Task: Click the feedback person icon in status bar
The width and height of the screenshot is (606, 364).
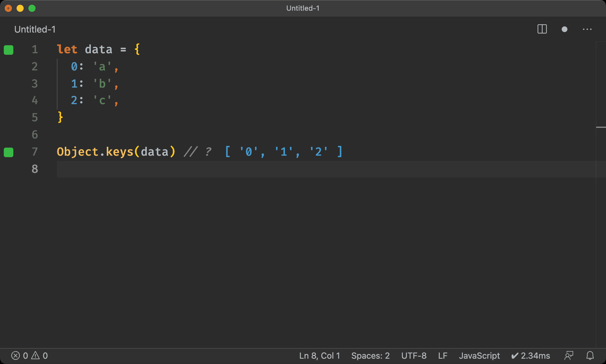Action: click(569, 355)
